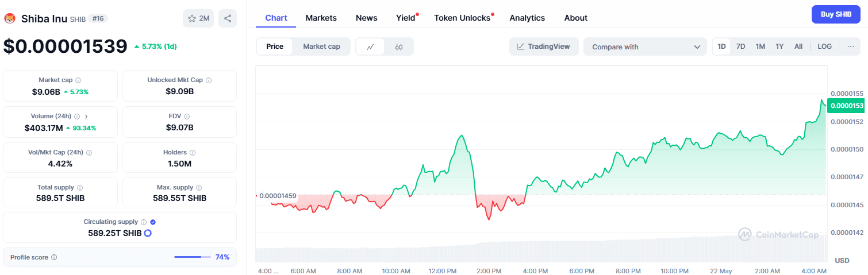Click the 12:00 PM time axis label

point(443,271)
